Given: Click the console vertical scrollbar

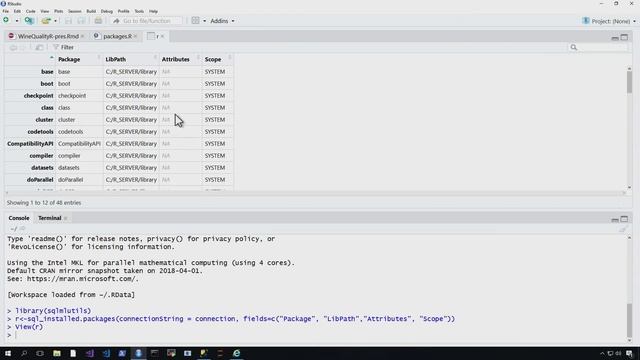Looking at the screenshot, I should click(x=629, y=320).
